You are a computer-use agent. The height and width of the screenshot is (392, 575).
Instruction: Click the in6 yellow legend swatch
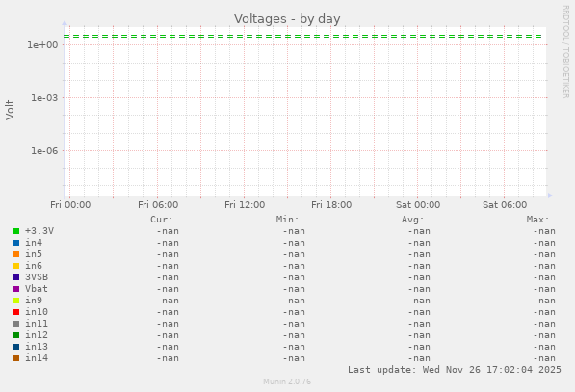(16, 266)
